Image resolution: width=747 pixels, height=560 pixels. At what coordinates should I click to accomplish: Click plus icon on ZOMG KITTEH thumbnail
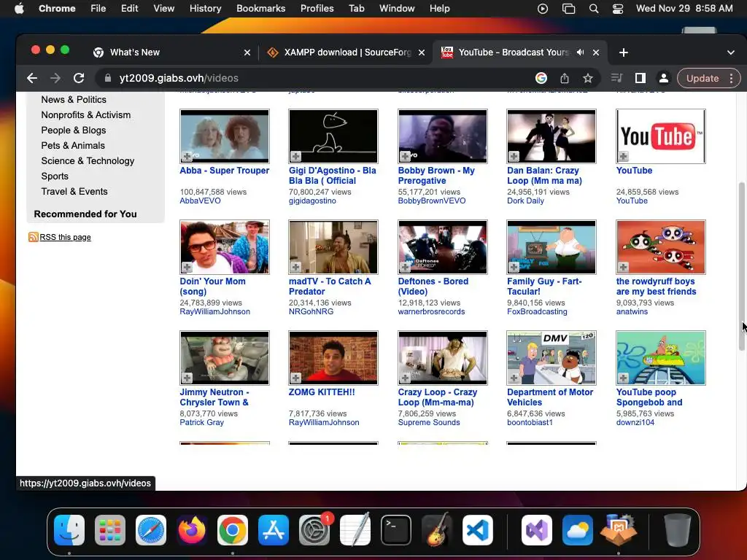(x=296, y=378)
